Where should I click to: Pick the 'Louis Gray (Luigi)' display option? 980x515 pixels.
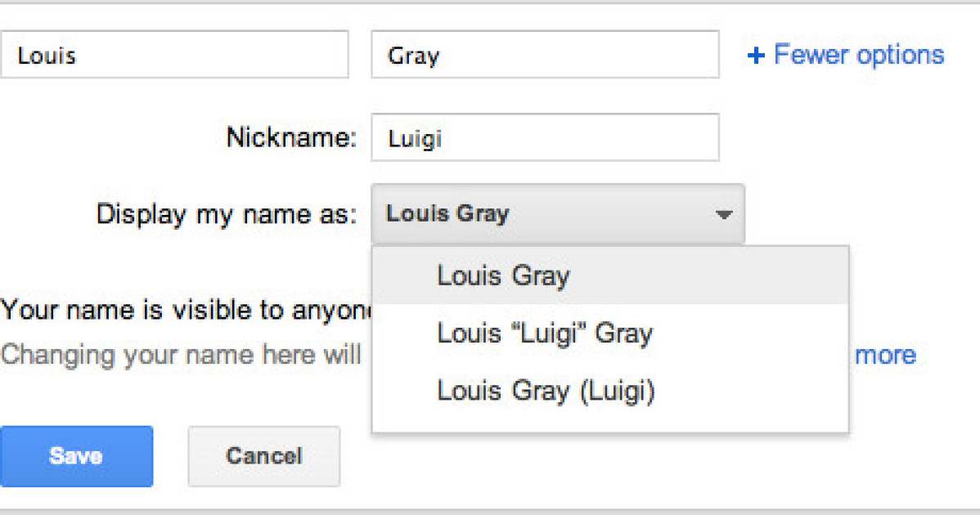[x=546, y=391]
